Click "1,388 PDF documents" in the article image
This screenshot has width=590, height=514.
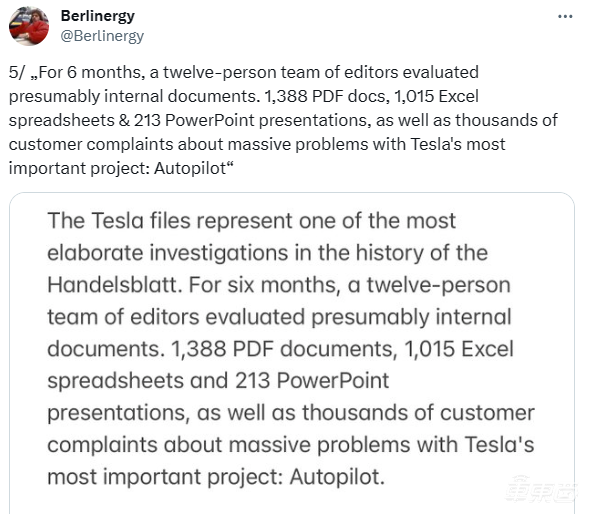pyautogui.click(x=284, y=349)
